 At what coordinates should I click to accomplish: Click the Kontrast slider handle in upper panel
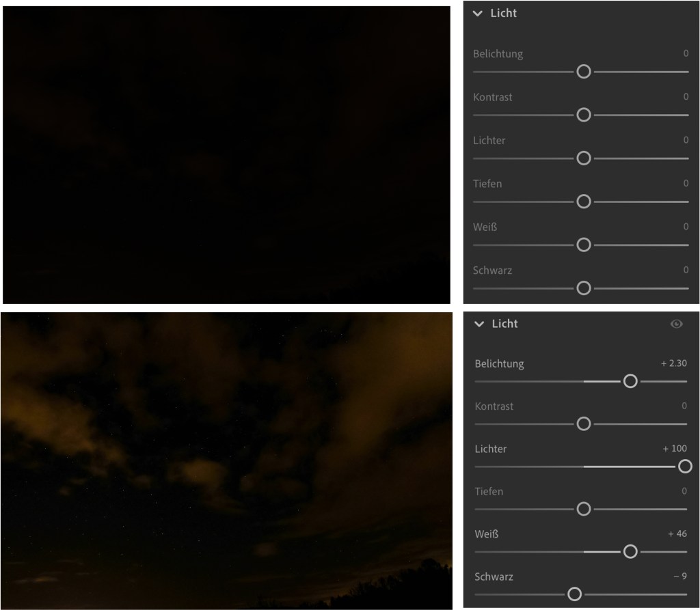click(x=583, y=115)
